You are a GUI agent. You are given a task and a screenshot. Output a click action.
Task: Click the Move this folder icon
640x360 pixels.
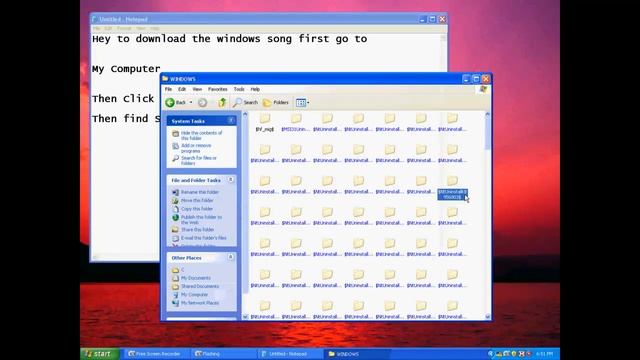point(175,200)
